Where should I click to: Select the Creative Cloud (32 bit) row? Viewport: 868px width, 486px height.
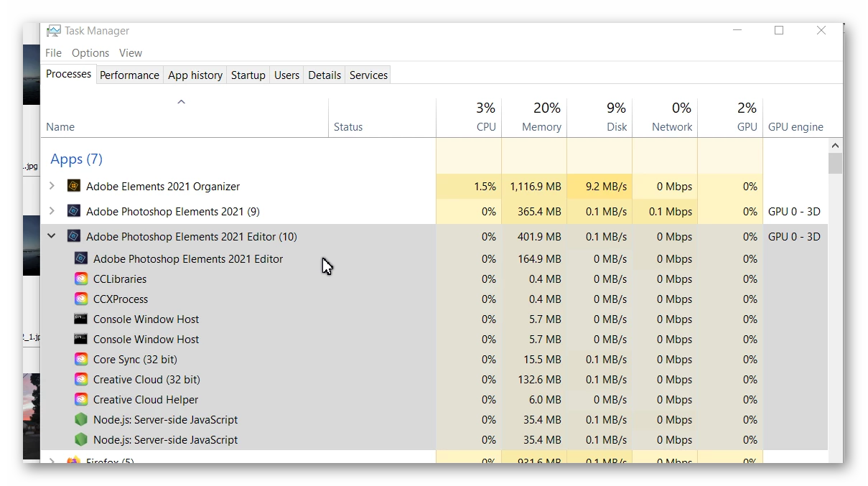pos(434,379)
